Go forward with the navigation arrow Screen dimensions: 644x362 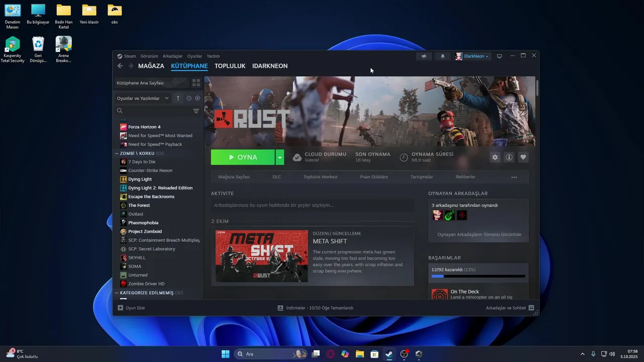[131, 66]
